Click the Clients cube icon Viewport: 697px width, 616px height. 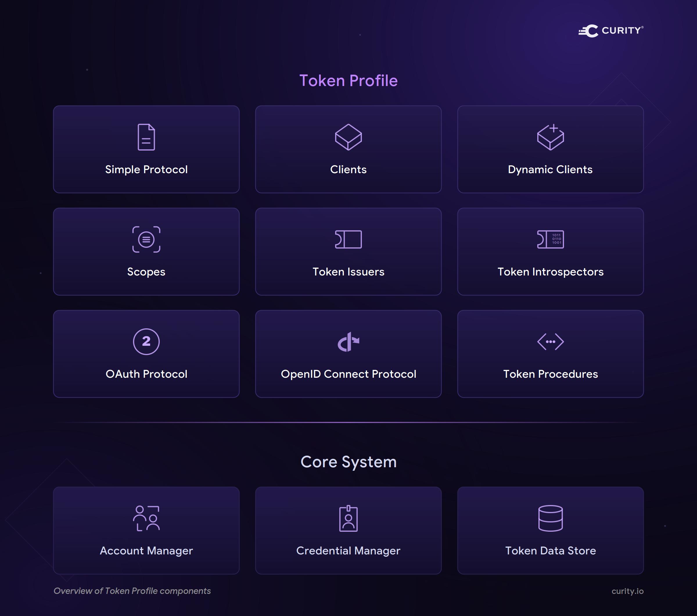click(348, 137)
